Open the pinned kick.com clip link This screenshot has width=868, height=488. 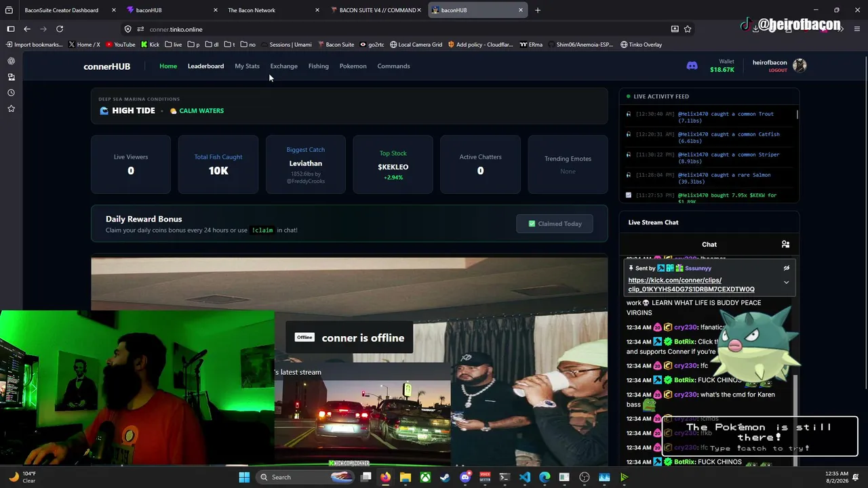coord(691,285)
